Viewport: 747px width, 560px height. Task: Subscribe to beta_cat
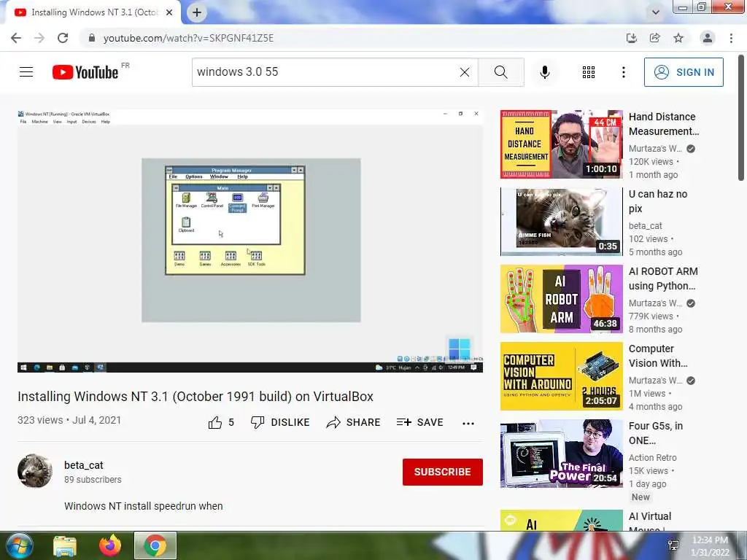pos(443,472)
